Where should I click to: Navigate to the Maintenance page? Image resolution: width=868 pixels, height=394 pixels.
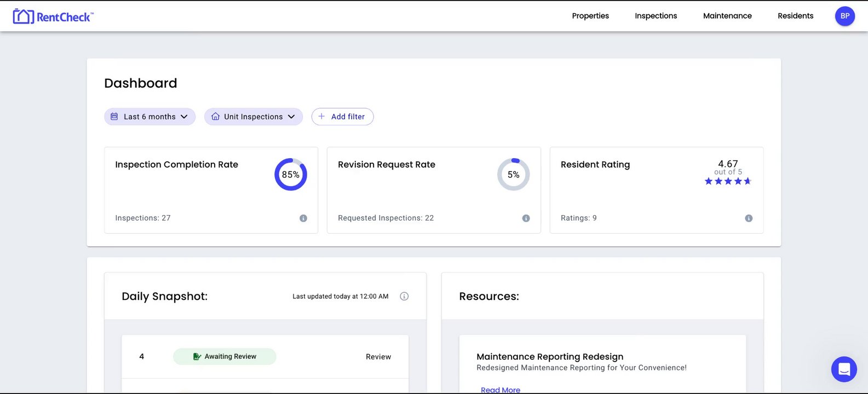(727, 16)
